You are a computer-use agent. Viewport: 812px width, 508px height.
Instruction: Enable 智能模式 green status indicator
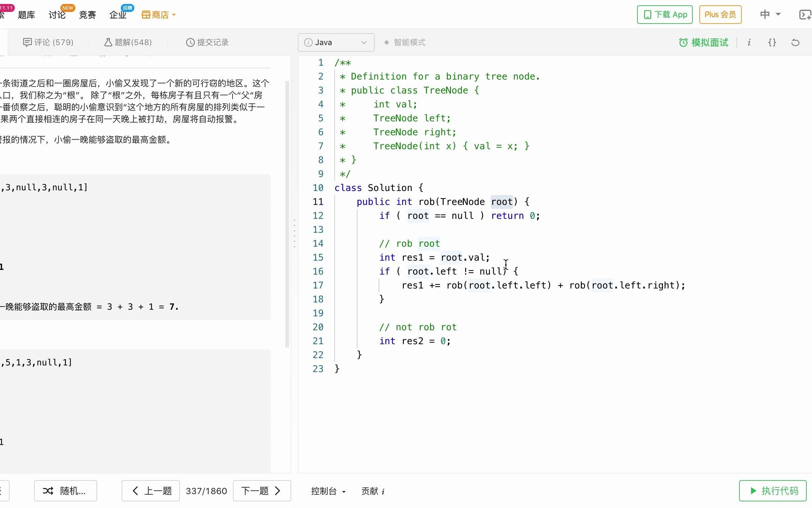(x=386, y=42)
